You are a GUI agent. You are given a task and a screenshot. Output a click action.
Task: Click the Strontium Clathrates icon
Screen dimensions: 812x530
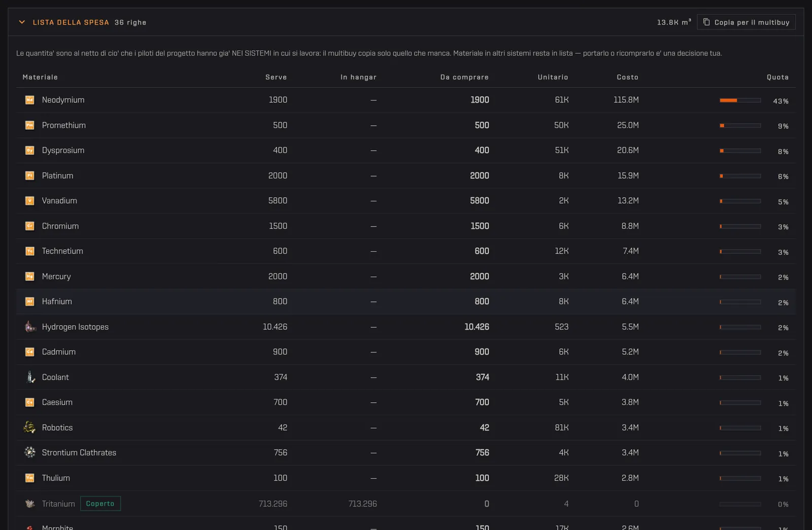pyautogui.click(x=30, y=452)
